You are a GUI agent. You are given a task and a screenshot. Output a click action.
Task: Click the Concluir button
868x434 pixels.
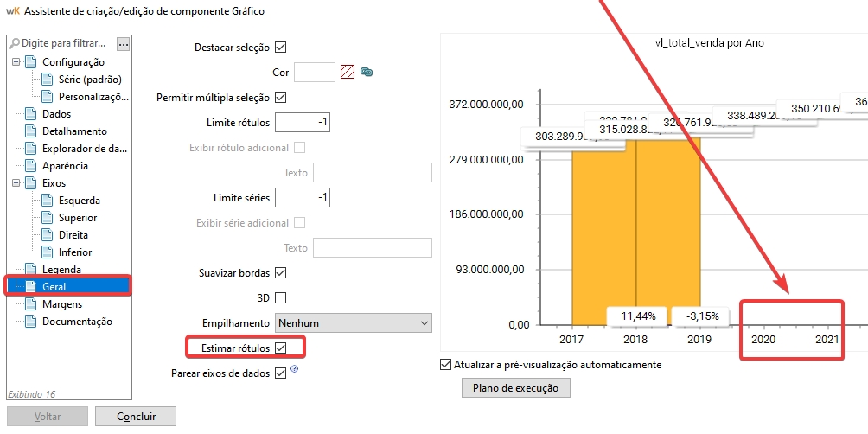coord(136,417)
